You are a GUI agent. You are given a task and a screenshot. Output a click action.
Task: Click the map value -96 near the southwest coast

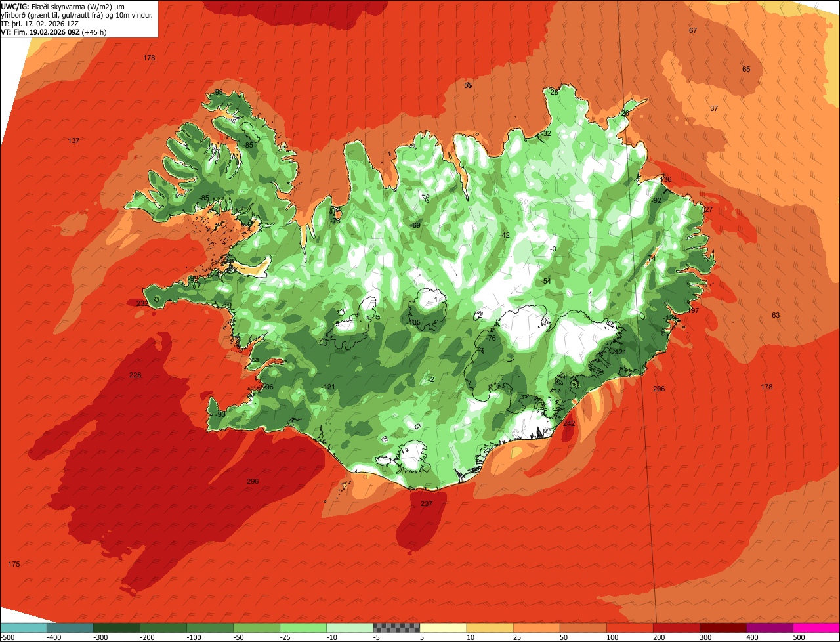coord(268,387)
